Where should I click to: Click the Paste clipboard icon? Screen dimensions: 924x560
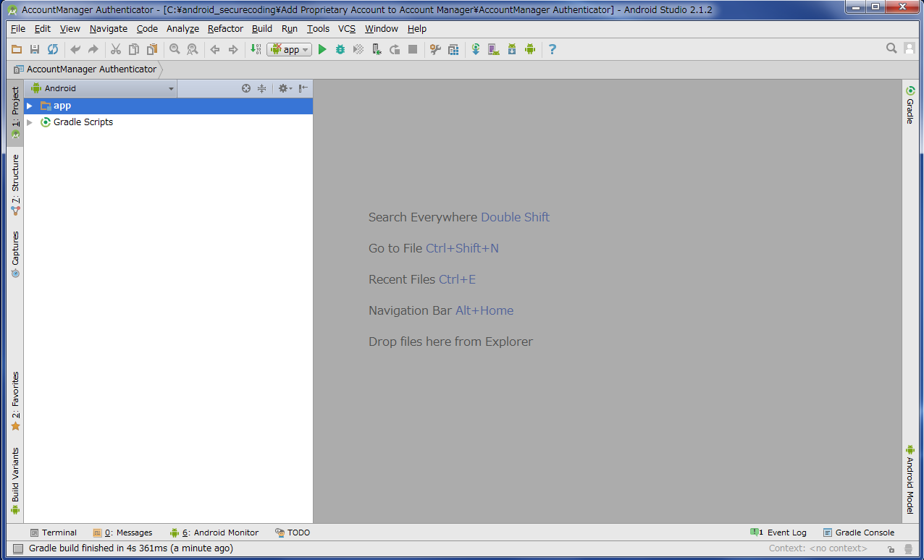[x=152, y=49]
